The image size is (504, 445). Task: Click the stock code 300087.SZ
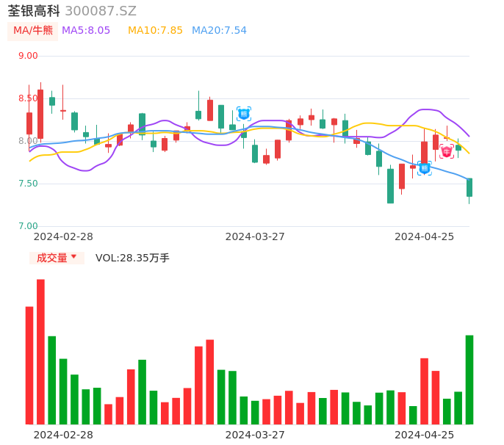tap(101, 11)
